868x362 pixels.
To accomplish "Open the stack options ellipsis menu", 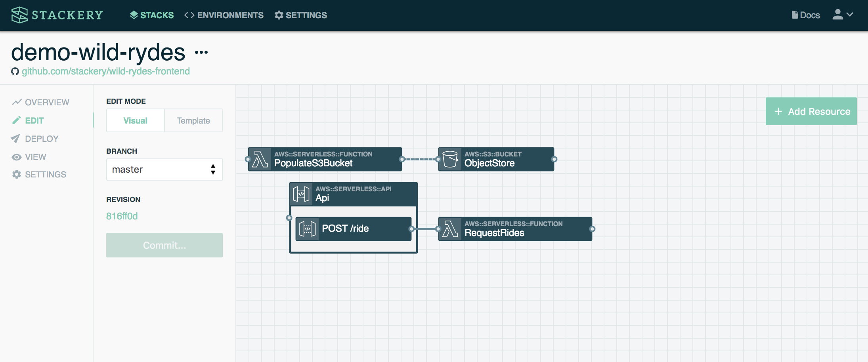I will (201, 52).
